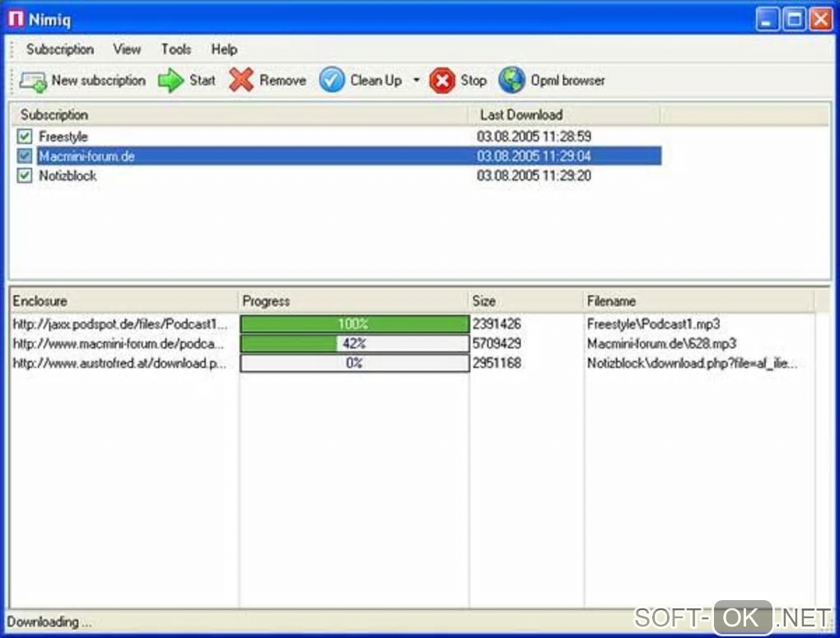Click the red Stop icon
Screen dimensions: 840x638
[x=442, y=81]
